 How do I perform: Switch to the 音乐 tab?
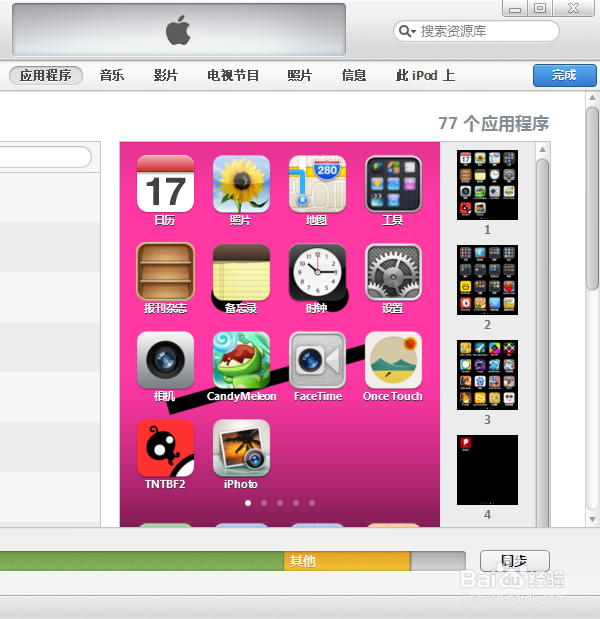pyautogui.click(x=112, y=75)
